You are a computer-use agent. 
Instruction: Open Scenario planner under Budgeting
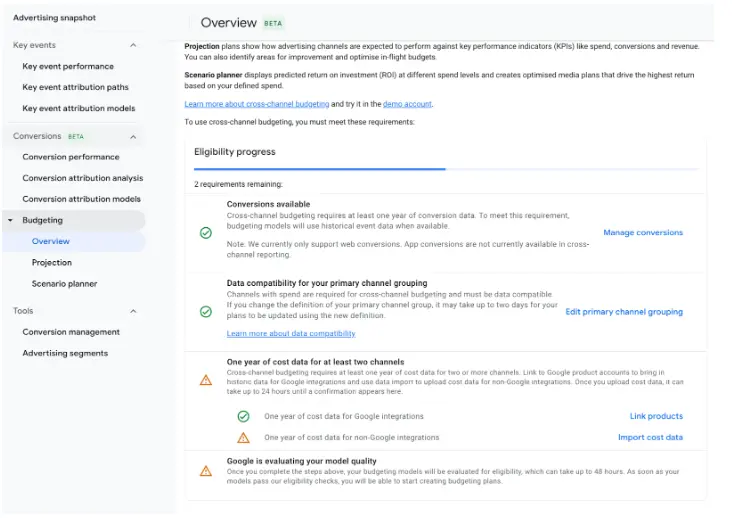[64, 284]
